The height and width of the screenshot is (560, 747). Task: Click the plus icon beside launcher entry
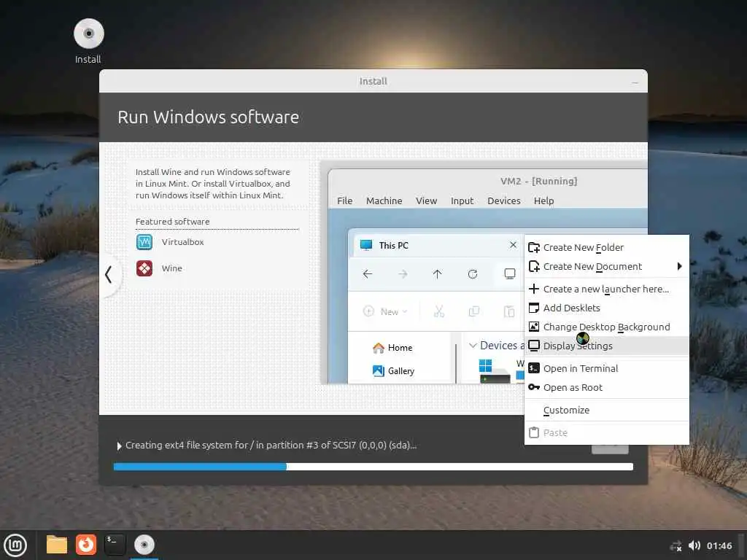pos(534,289)
